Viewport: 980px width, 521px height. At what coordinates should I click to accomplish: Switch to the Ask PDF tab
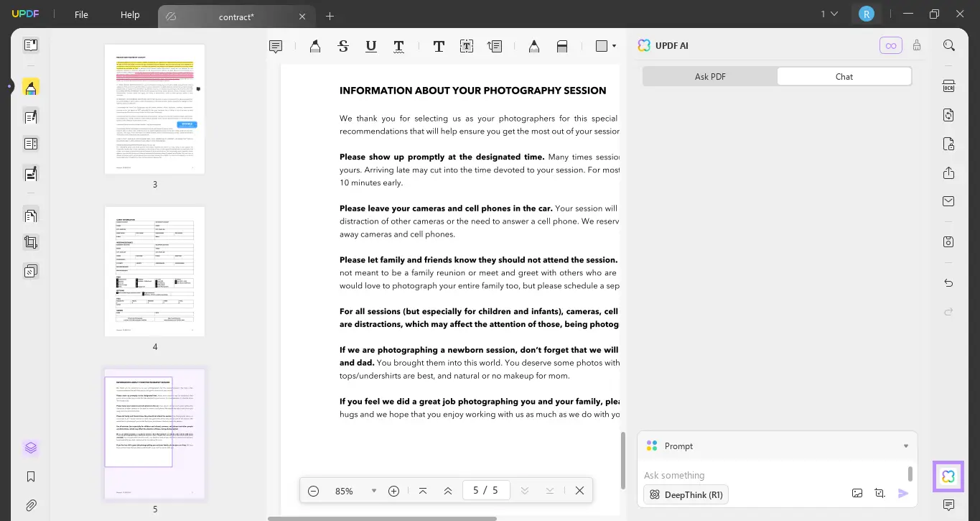pos(710,77)
